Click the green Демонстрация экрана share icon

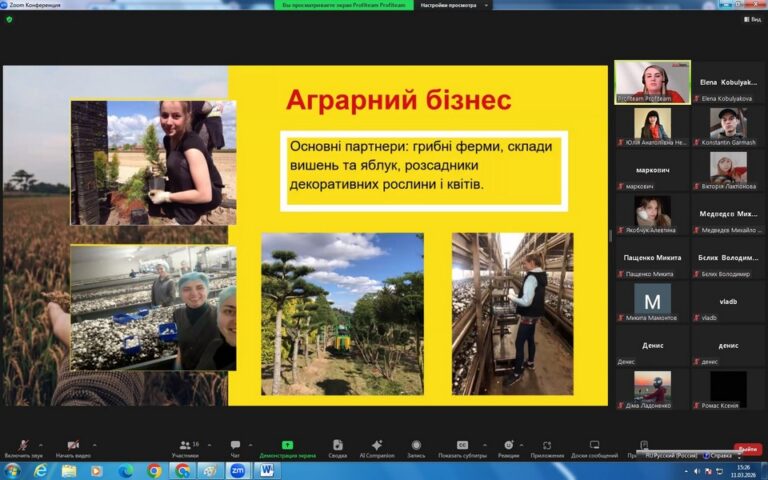287,446
